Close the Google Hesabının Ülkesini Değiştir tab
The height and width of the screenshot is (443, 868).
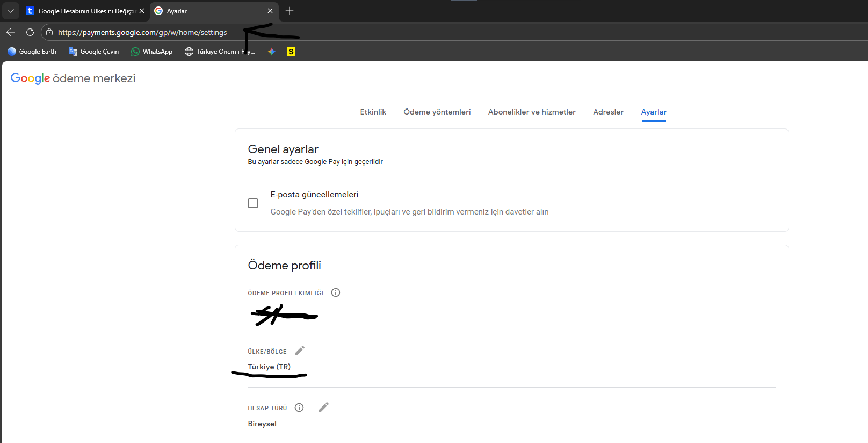click(x=142, y=11)
